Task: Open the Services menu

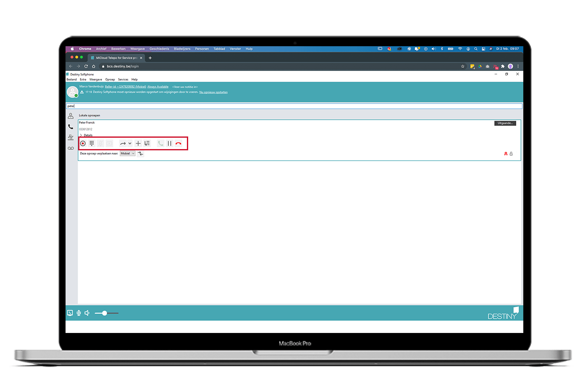Action: (x=123, y=79)
